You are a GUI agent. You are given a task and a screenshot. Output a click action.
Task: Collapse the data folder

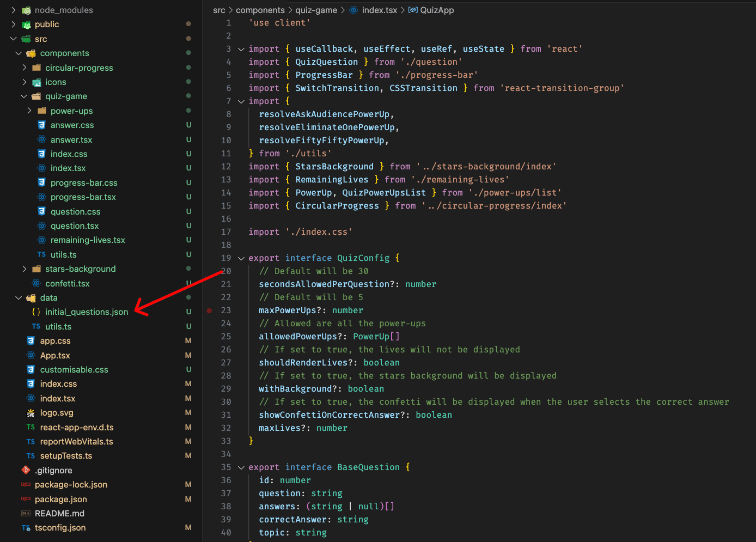[19, 297]
